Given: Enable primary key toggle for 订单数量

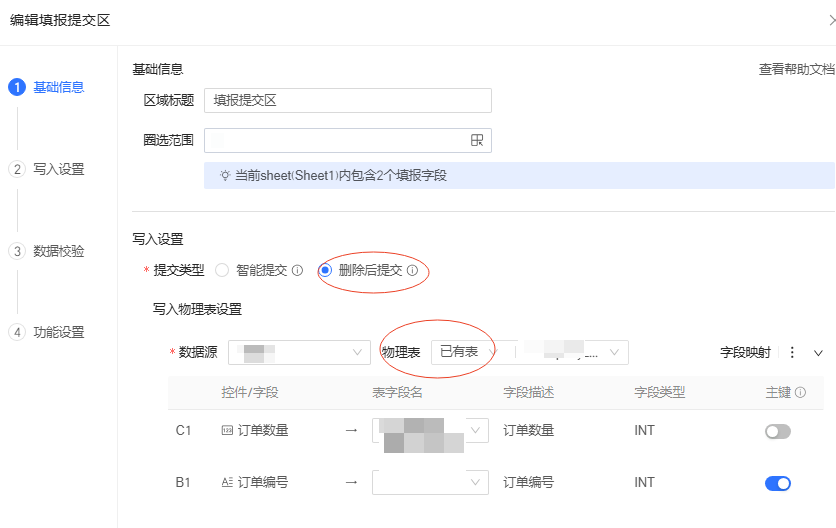Looking at the screenshot, I should (x=777, y=431).
